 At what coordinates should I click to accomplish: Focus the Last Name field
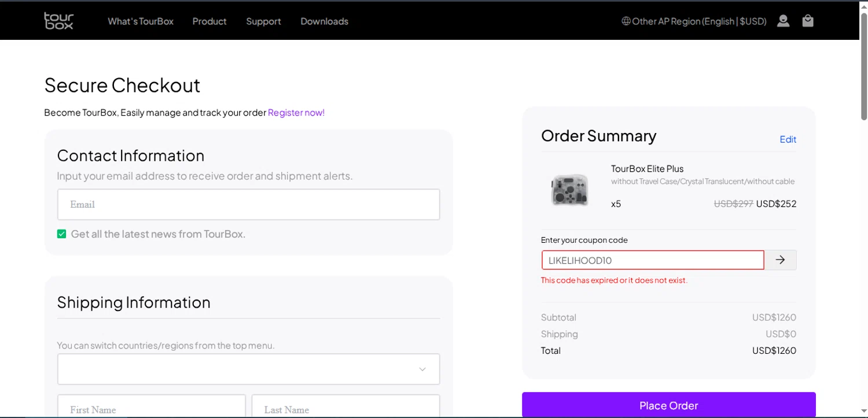345,406
